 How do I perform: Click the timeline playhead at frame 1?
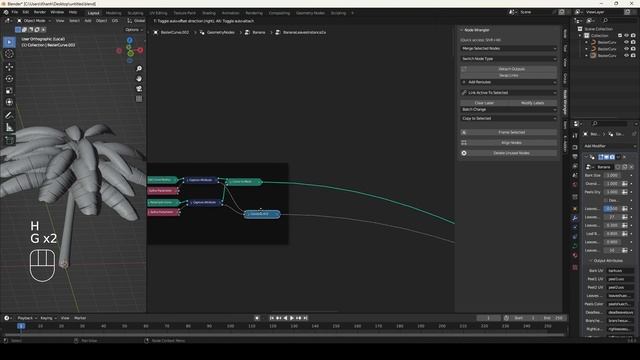point(21,326)
